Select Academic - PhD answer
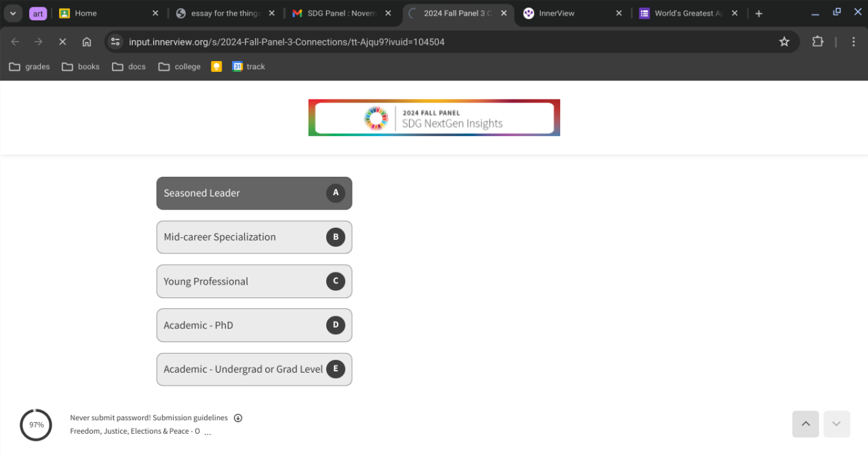Image resolution: width=868 pixels, height=454 pixels. [x=254, y=325]
